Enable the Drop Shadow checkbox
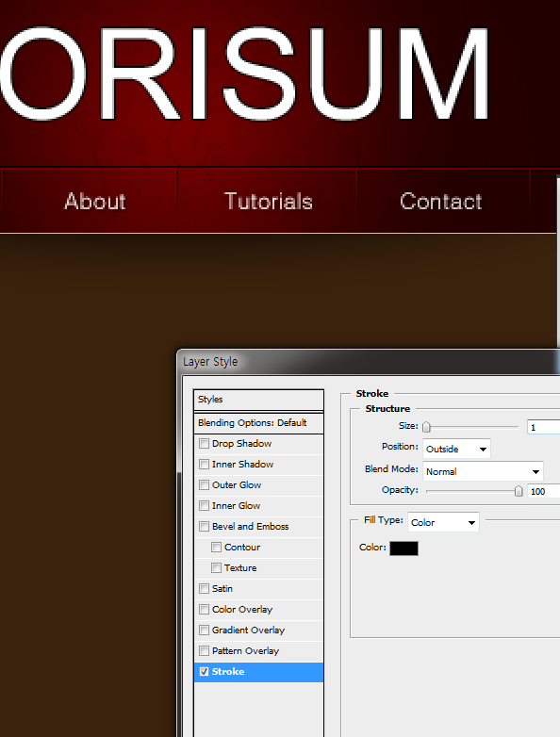 pos(204,443)
